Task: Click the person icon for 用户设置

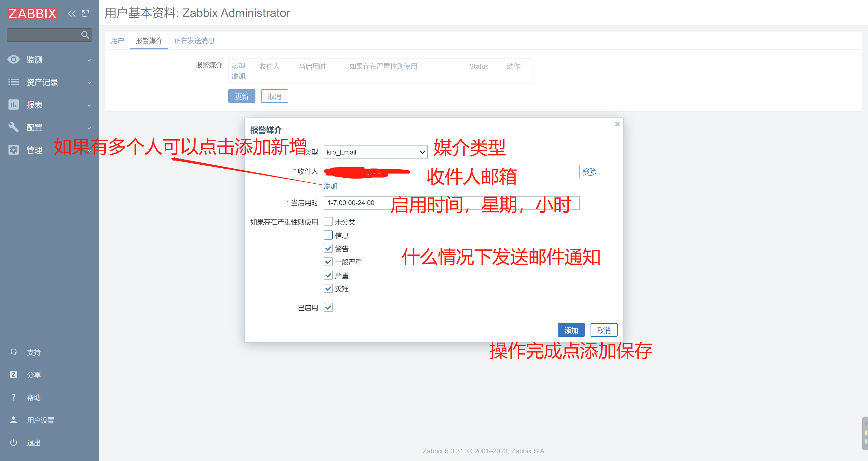Action: [x=14, y=420]
